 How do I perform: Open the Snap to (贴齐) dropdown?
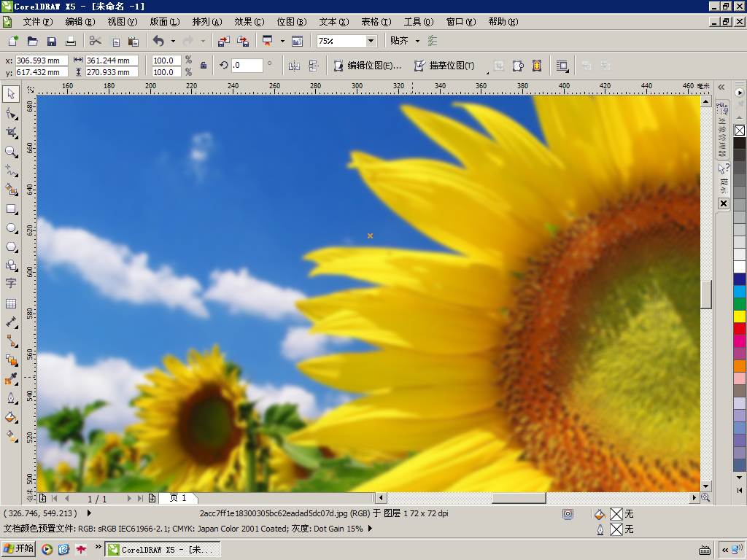(417, 41)
